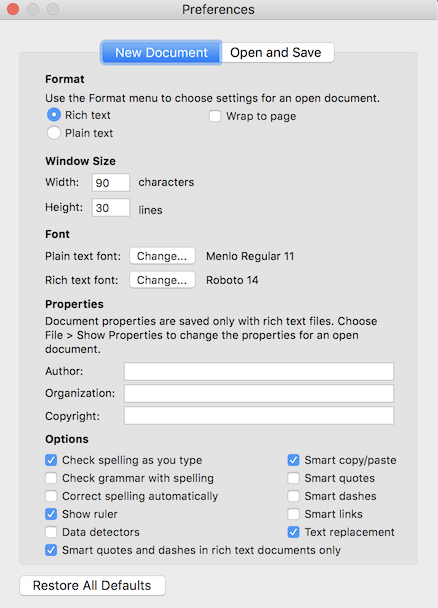Click Restore All Defaults button

[x=92, y=586]
